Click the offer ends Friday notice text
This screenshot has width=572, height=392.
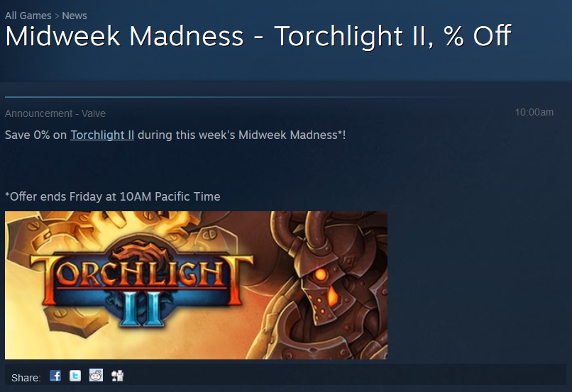coord(112,197)
